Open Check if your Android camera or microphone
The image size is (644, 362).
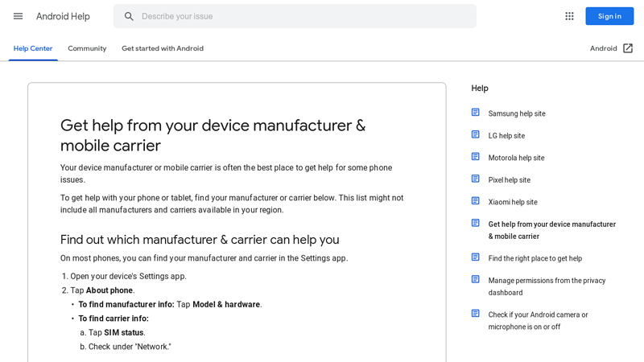[x=538, y=320]
